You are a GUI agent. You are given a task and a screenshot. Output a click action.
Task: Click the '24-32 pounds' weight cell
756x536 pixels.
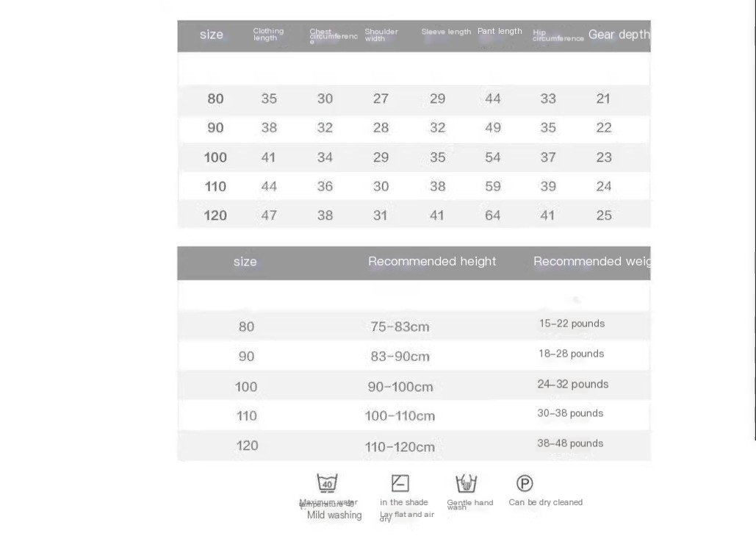point(573,384)
